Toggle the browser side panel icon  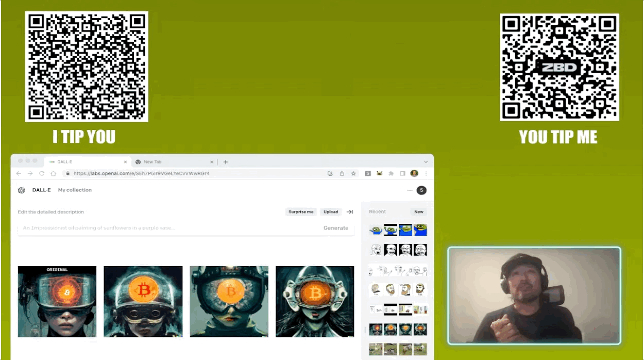402,174
